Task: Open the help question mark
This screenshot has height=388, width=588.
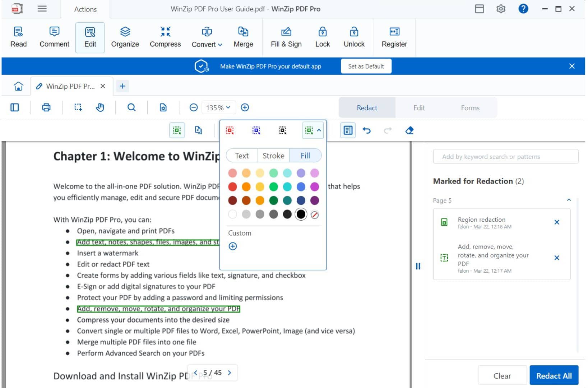Action: pyautogui.click(x=523, y=9)
